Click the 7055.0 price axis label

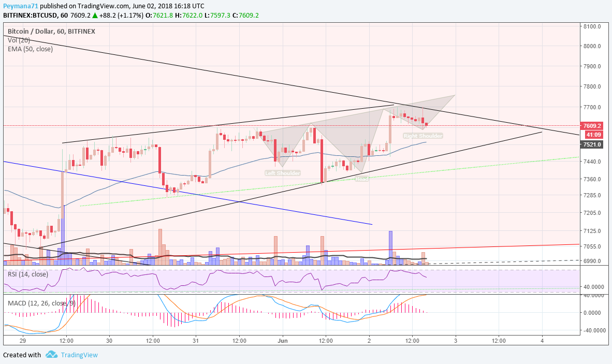tap(592, 246)
